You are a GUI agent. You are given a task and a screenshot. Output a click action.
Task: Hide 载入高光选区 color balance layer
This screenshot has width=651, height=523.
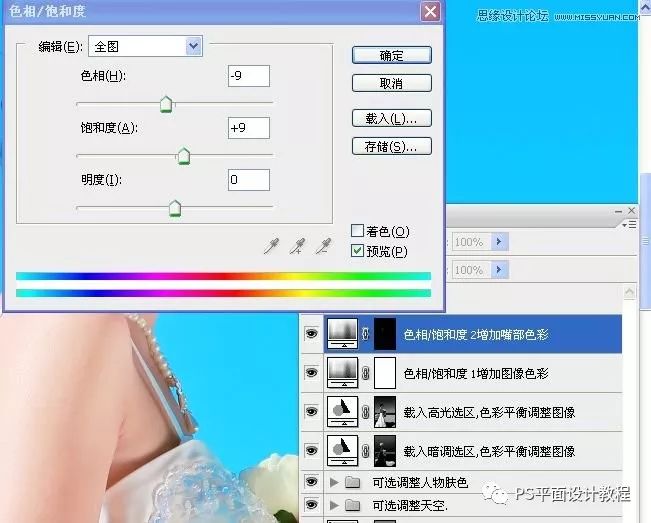coord(311,411)
